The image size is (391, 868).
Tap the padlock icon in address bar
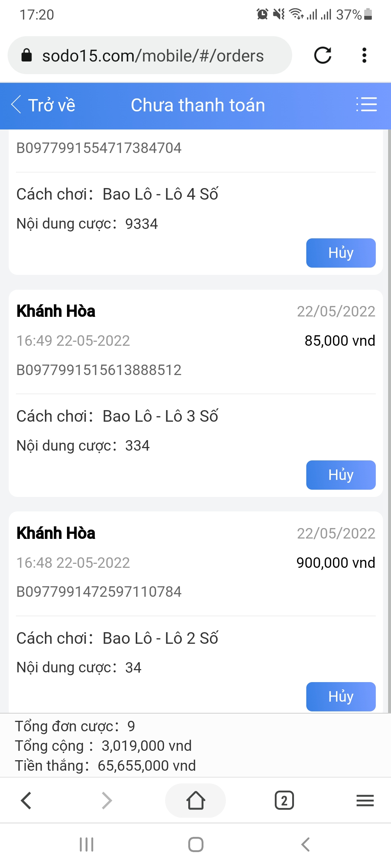point(27,56)
